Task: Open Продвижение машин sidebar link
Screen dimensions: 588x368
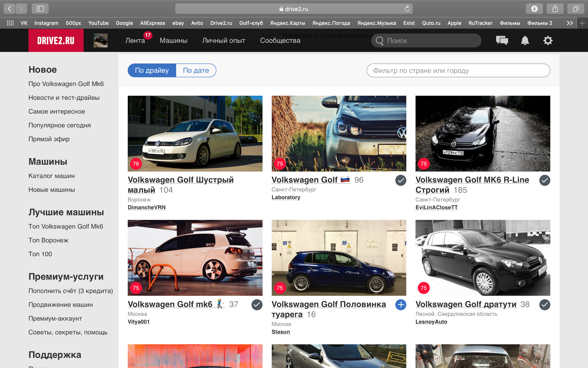Action: click(x=61, y=305)
